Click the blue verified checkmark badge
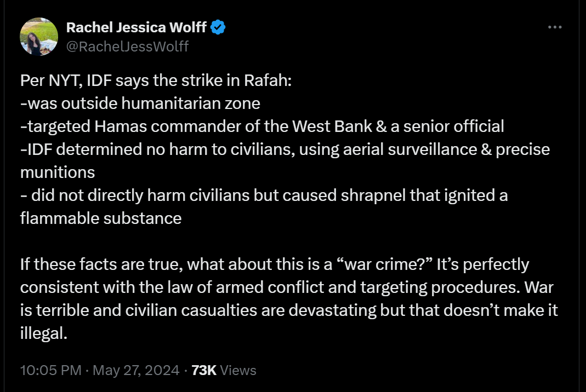The image size is (586, 392). pos(218,27)
